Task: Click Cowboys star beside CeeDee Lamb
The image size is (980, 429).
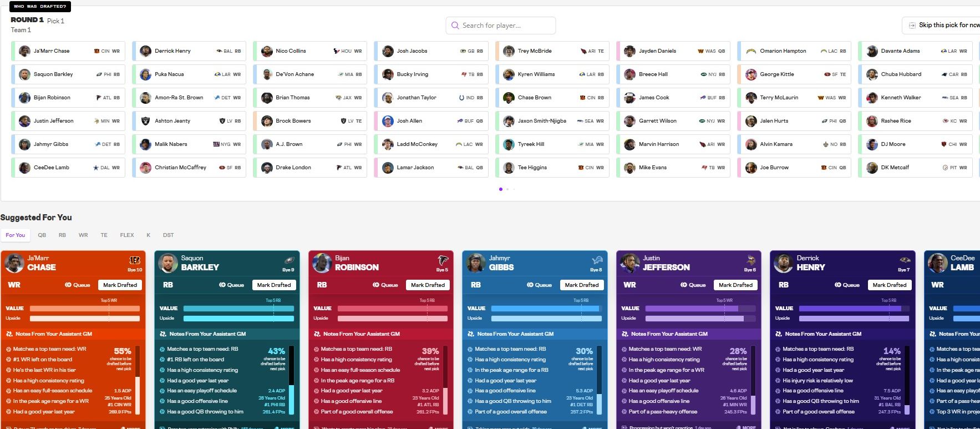Action: point(96,168)
